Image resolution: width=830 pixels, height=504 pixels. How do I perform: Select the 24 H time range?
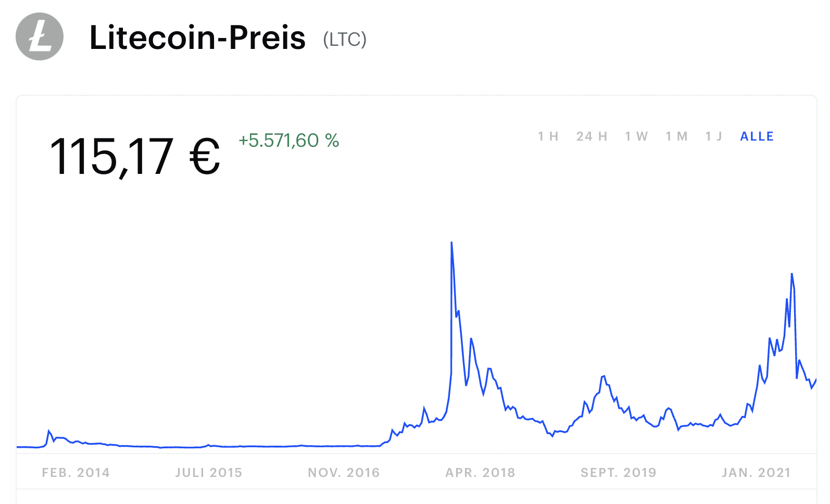[x=592, y=136]
